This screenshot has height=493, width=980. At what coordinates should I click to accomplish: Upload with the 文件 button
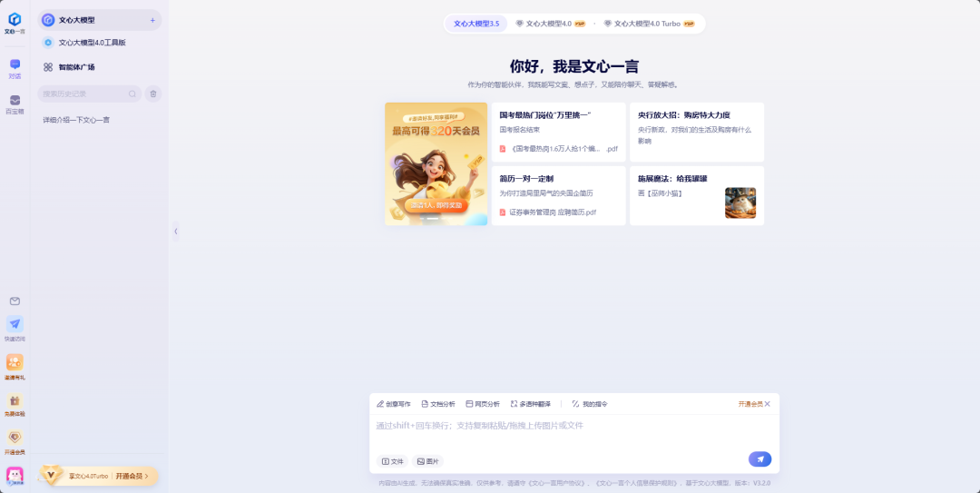[x=392, y=461]
